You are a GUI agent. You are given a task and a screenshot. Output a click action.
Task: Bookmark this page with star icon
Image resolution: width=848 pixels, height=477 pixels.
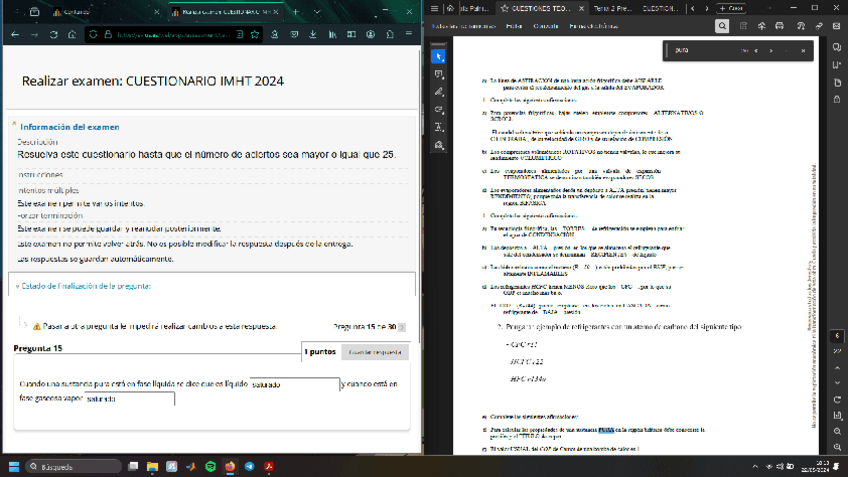click(x=256, y=34)
